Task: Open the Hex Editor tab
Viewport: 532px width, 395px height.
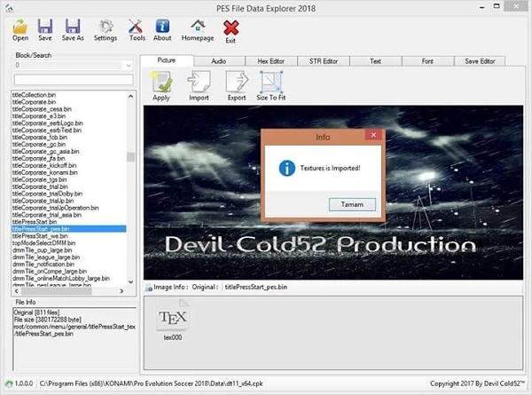Action: pyautogui.click(x=270, y=61)
